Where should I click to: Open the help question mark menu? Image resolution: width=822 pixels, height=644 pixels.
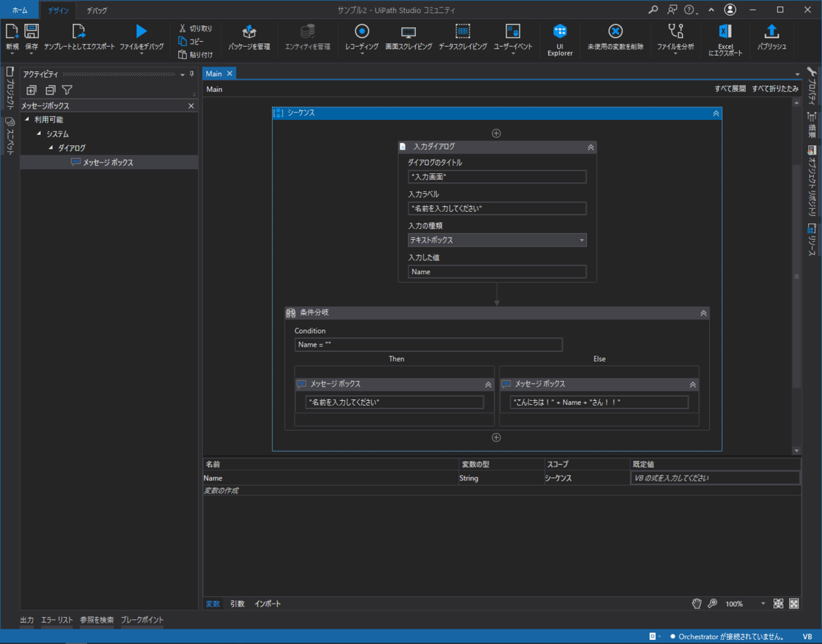689,10
